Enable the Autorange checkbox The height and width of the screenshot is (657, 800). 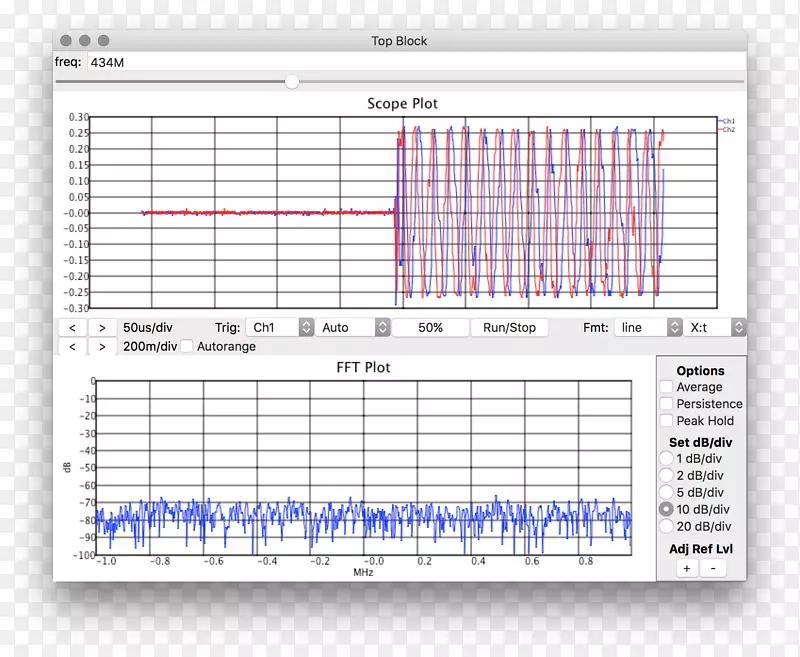click(x=187, y=347)
